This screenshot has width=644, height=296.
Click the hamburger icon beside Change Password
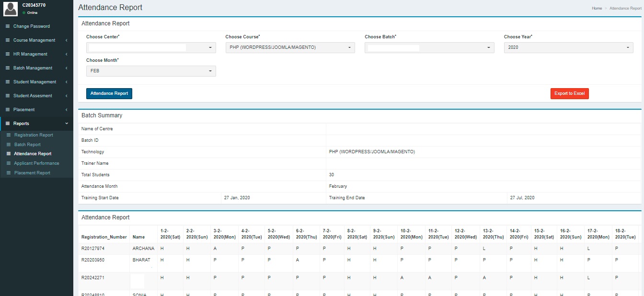[7, 26]
